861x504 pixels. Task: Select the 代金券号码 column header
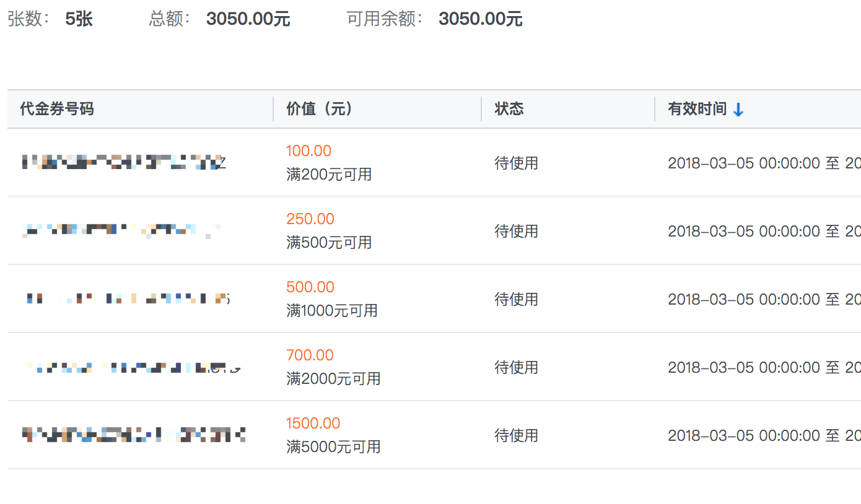click(57, 110)
